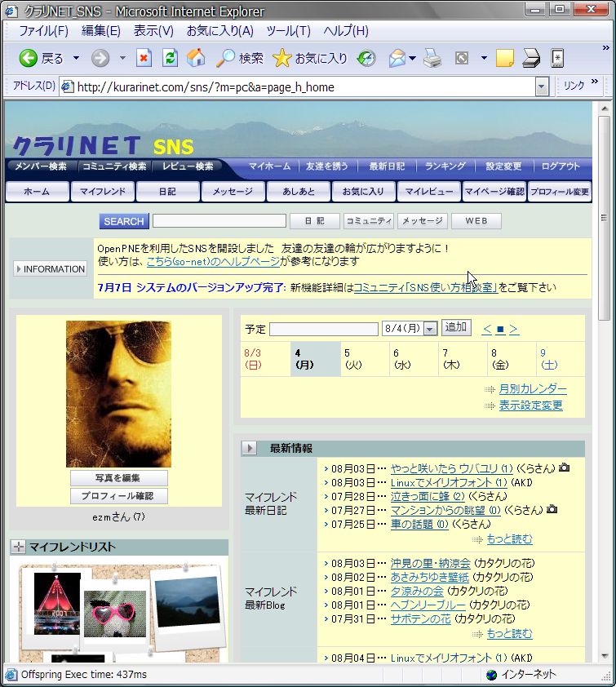Open the Mail button dropdown arrow

click(x=412, y=58)
